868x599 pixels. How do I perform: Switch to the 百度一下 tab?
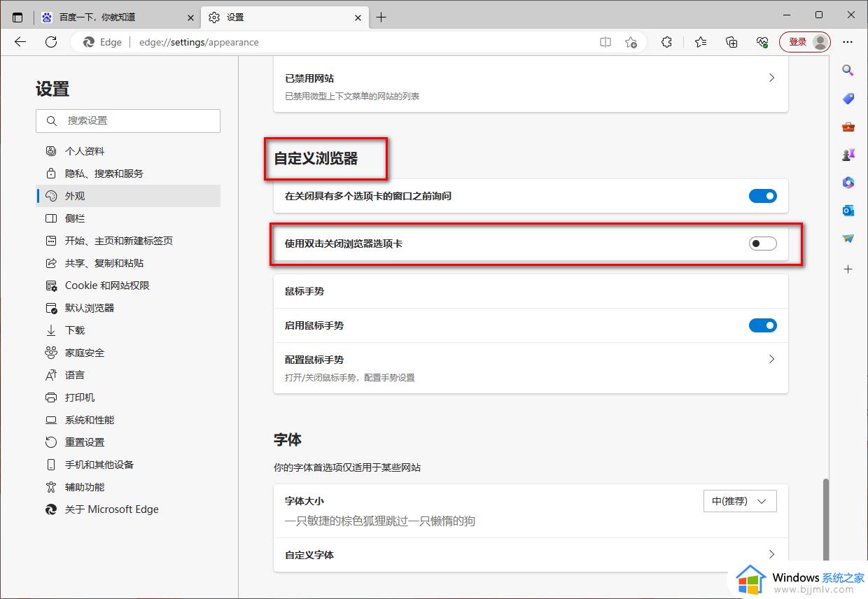pyautogui.click(x=116, y=17)
